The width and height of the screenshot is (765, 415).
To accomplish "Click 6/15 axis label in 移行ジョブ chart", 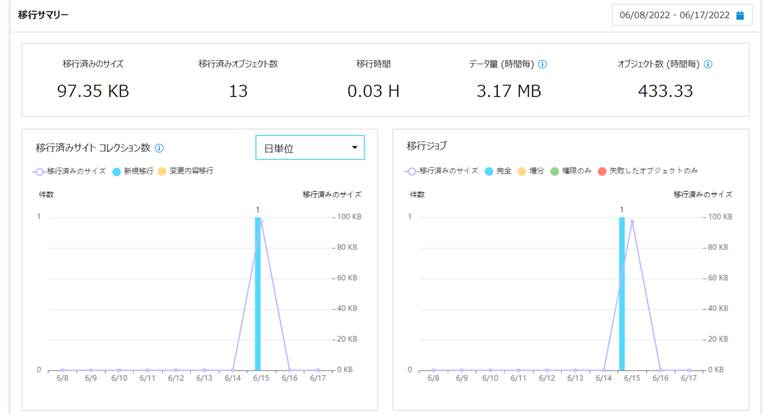I will click(632, 378).
